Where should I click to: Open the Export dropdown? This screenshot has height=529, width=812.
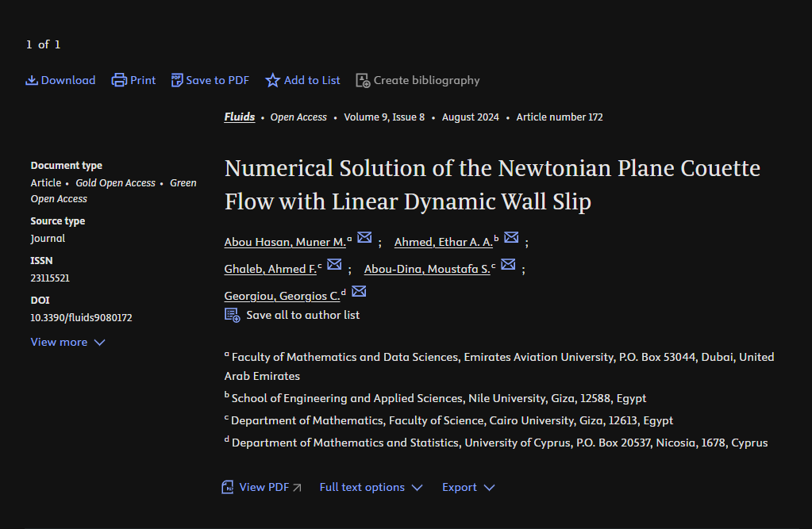(x=468, y=487)
